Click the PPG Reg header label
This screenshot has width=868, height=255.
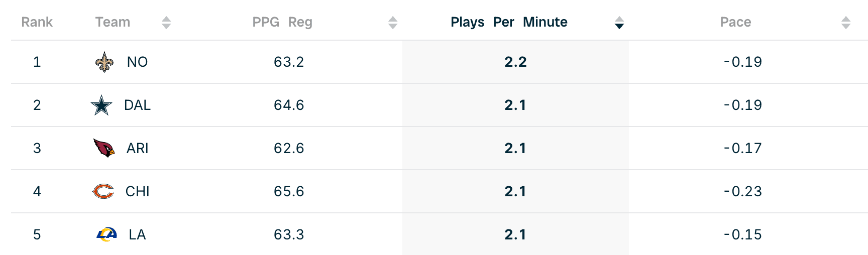pyautogui.click(x=282, y=22)
